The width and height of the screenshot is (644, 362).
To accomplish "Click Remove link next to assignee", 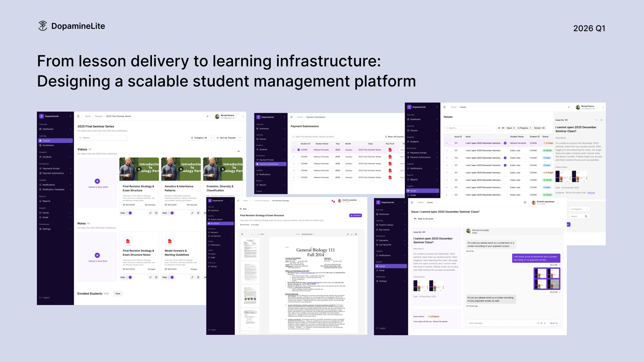I will pos(591,193).
